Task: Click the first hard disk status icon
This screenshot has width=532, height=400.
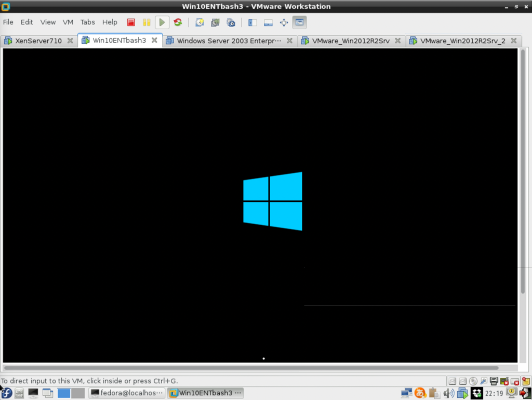Action: (453, 381)
